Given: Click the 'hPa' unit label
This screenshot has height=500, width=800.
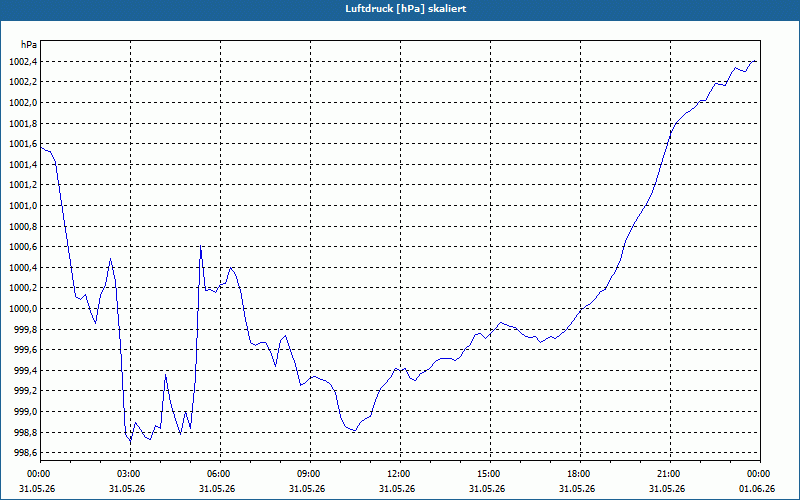Looking at the screenshot, I should tap(29, 45).
